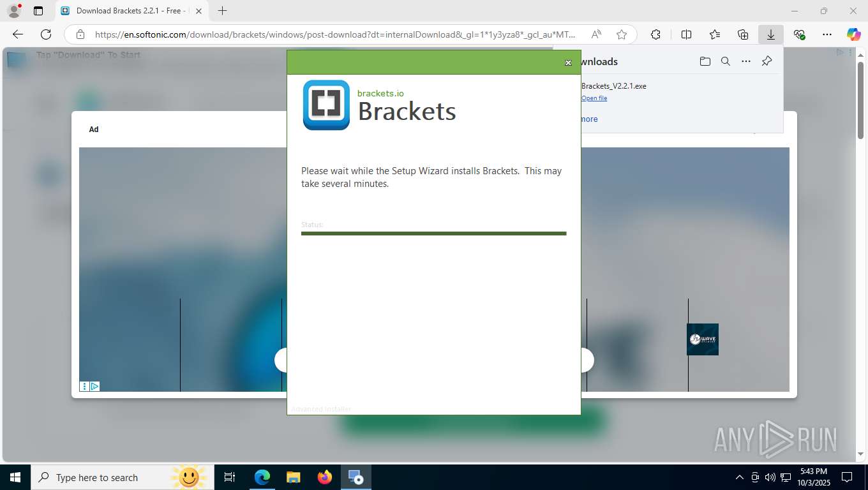Close the Download Brackets browser tab
868x490 pixels.
(198, 11)
